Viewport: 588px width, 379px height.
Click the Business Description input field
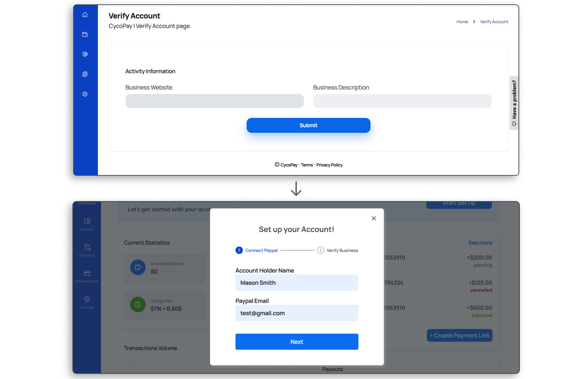point(402,101)
